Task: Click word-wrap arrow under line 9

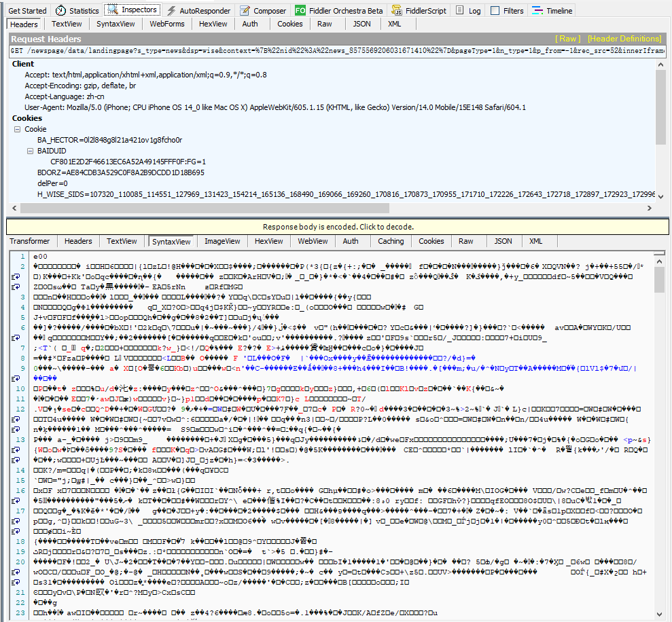Action: [x=16, y=378]
